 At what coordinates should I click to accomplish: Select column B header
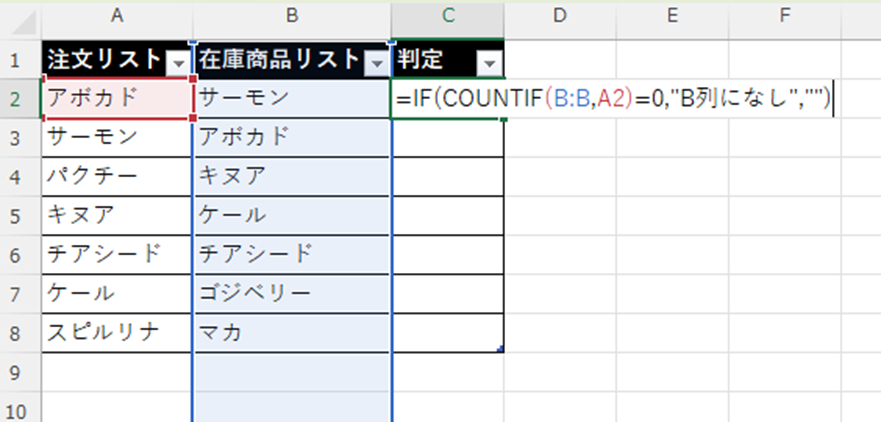click(292, 15)
